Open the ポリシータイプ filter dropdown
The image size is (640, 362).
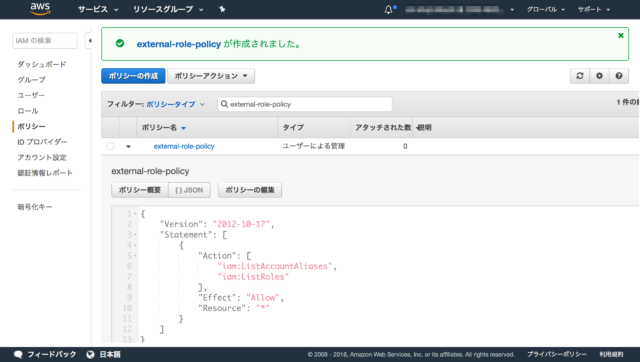176,104
